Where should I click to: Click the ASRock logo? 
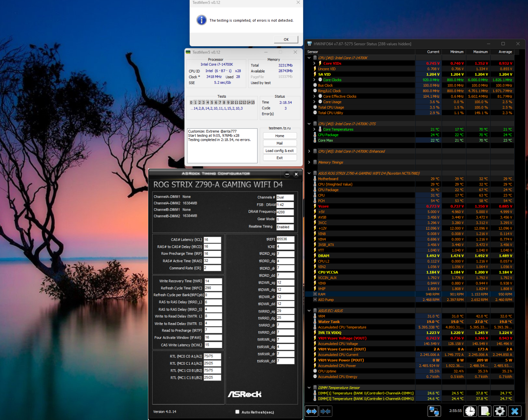(x=245, y=394)
